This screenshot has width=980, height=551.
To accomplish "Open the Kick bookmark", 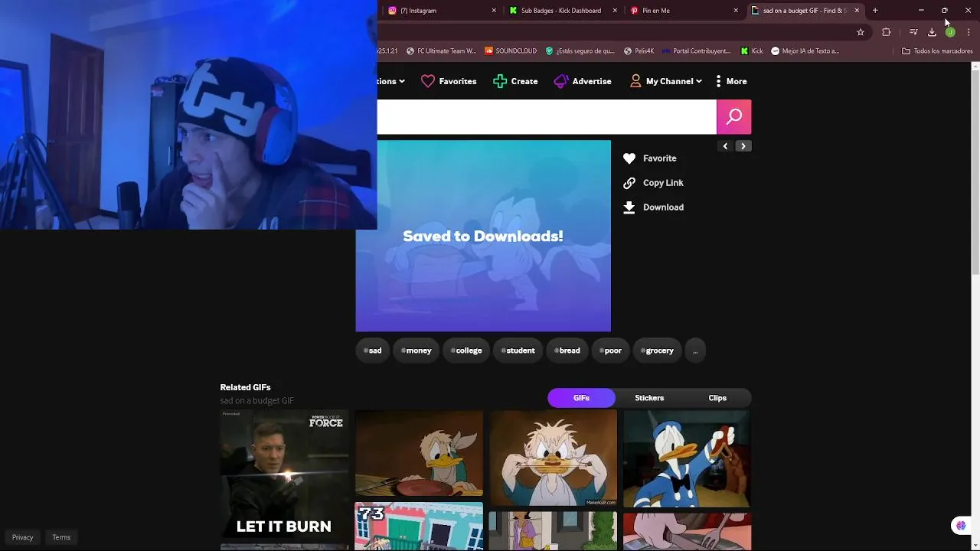I will (752, 51).
